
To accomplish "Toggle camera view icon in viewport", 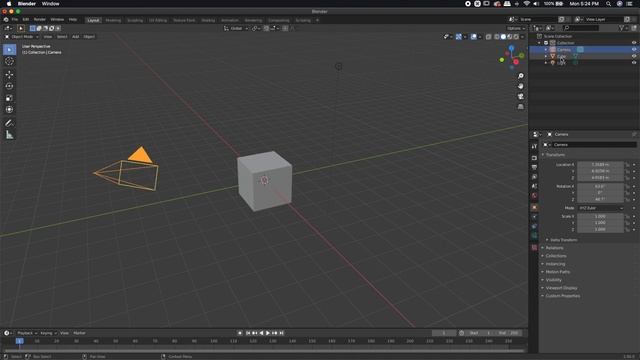I will (x=520, y=96).
